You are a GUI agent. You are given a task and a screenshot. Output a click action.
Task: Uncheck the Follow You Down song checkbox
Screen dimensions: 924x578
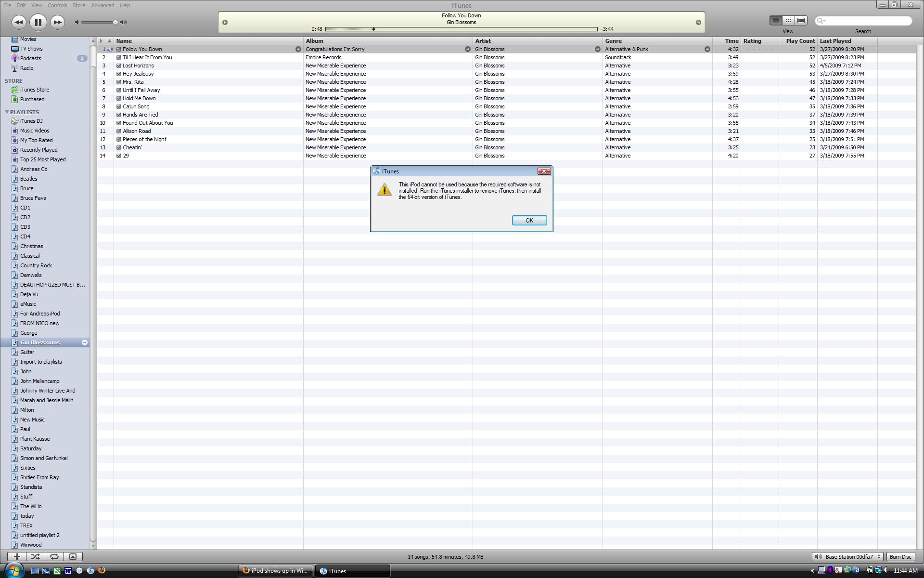(x=119, y=49)
